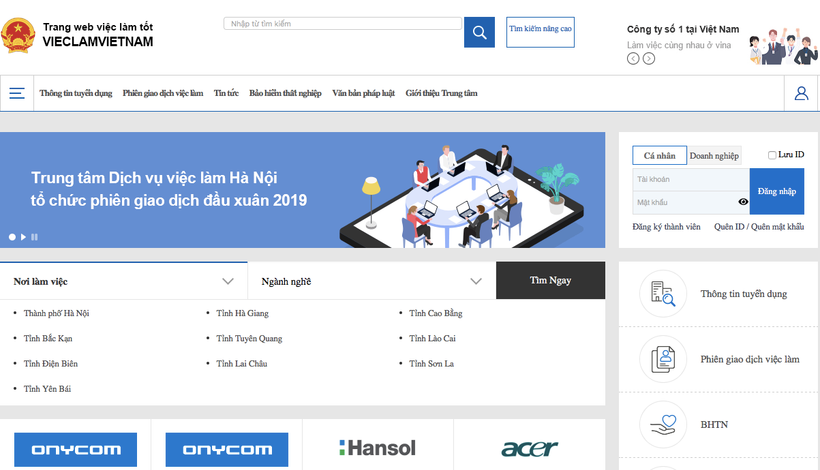
Task: Click the previous arrow under company banner
Action: tap(633, 59)
